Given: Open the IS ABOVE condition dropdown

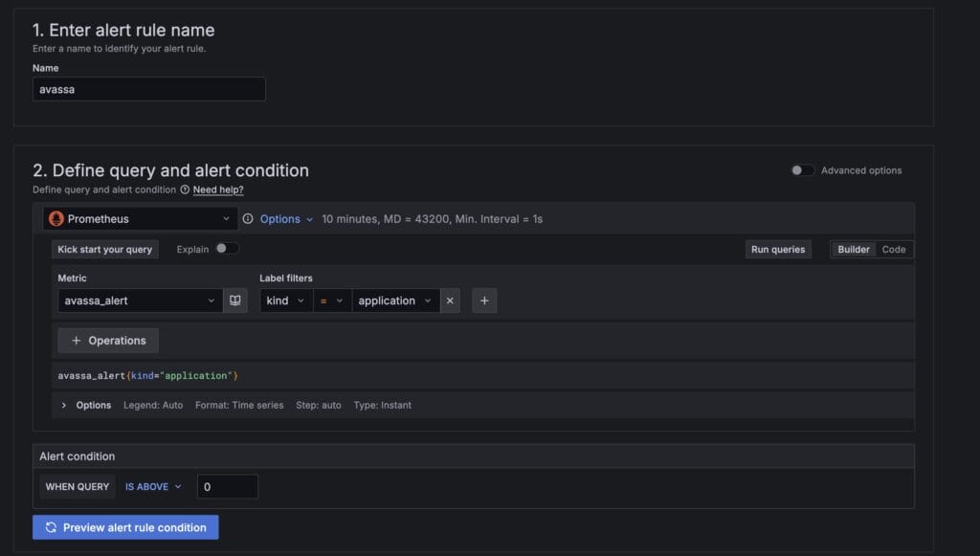Looking at the screenshot, I should 151,486.
